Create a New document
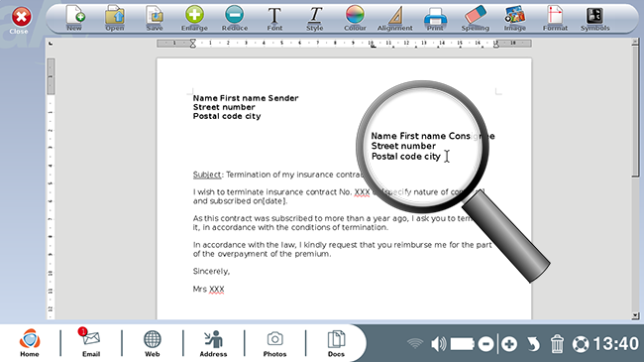The image size is (644, 362). click(x=74, y=19)
